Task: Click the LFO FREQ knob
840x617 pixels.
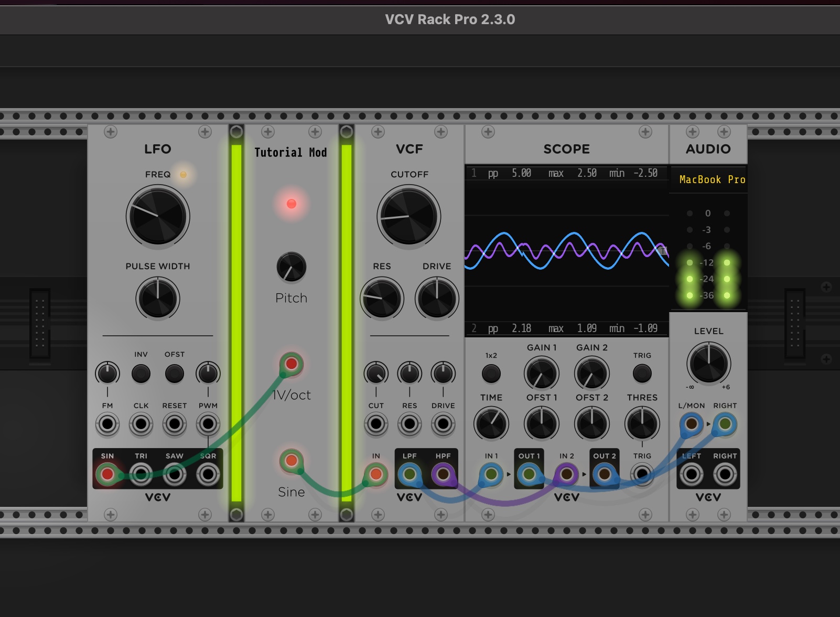Action: [x=158, y=216]
